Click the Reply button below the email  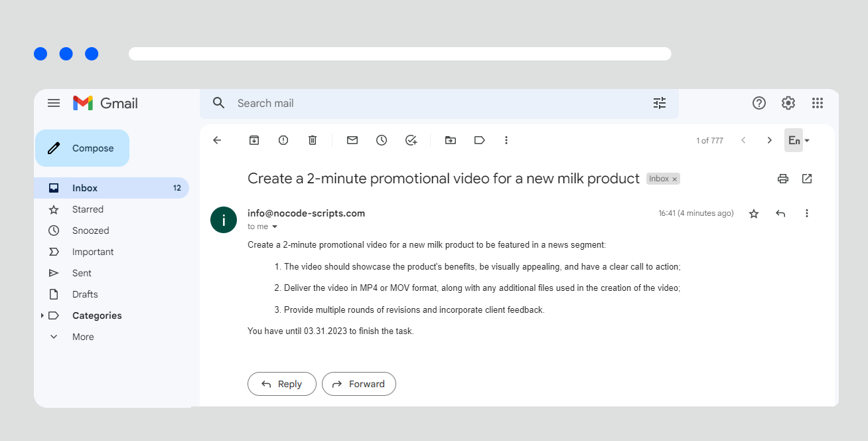(282, 384)
